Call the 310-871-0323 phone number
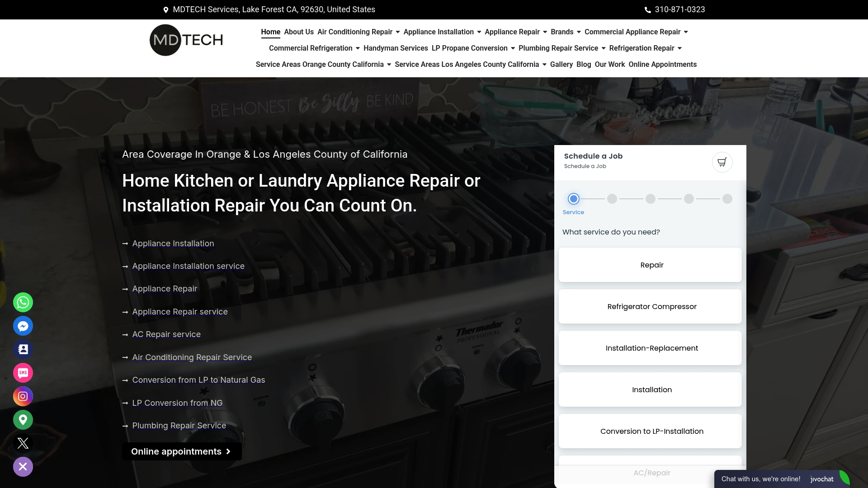Viewport: 868px width, 488px height. pyautogui.click(x=679, y=9)
